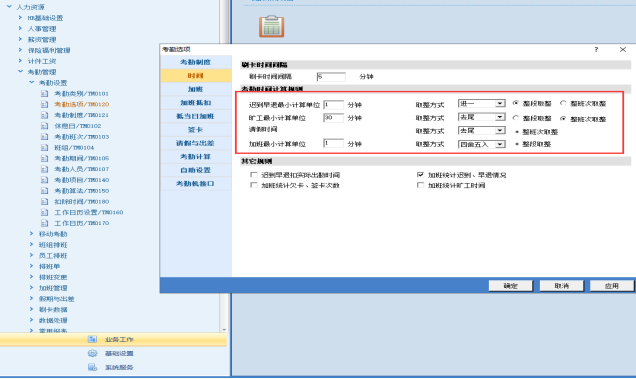Open the 员工排班 tree item

[x=53, y=256]
